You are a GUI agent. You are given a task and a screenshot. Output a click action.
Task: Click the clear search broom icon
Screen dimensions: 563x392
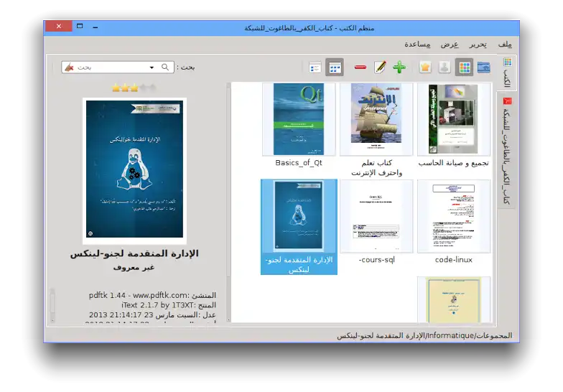[x=69, y=67]
